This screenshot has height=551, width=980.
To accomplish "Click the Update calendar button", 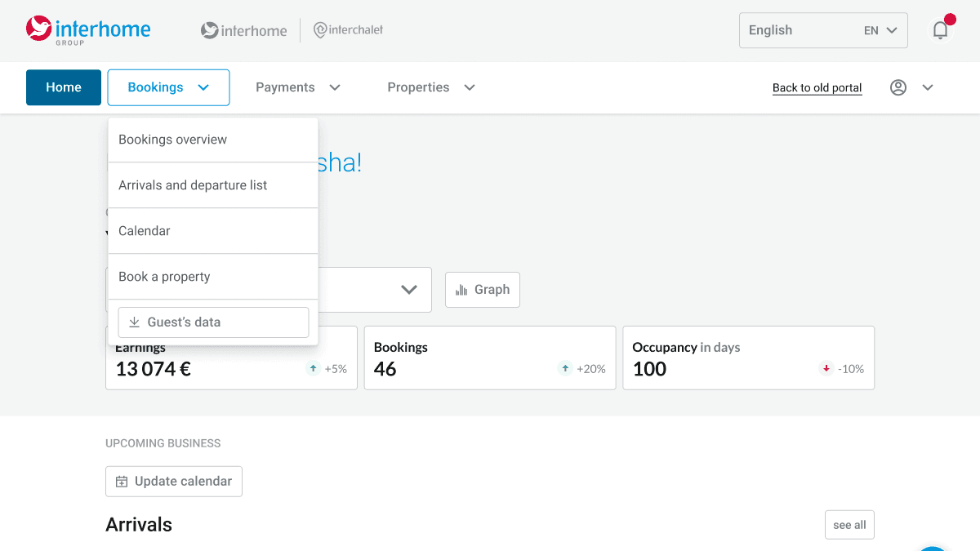I will click(x=174, y=482).
